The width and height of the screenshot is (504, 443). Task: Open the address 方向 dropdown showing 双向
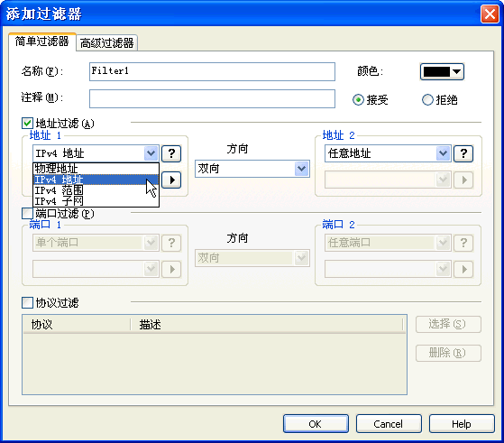[252, 169]
